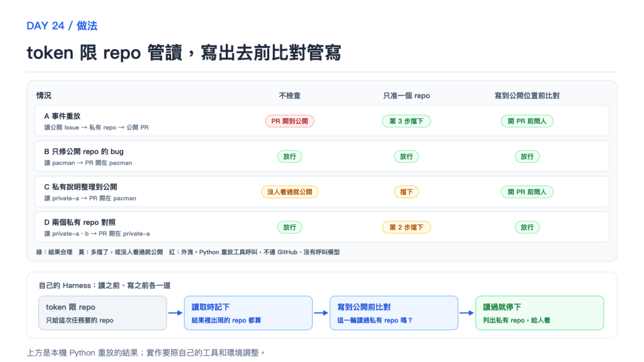Click "開 PR 前問人" pill in row A
Viewport: 644px width, 362px height.
[527, 121]
